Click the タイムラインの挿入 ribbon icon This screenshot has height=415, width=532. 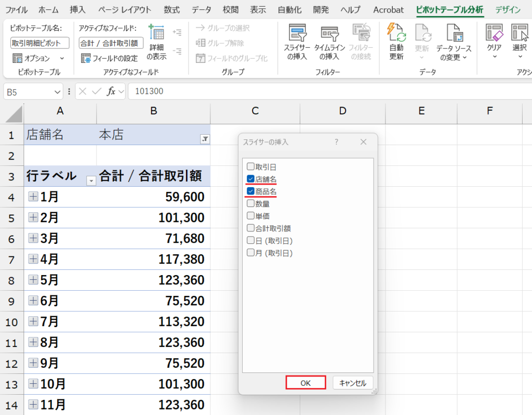[x=329, y=34]
